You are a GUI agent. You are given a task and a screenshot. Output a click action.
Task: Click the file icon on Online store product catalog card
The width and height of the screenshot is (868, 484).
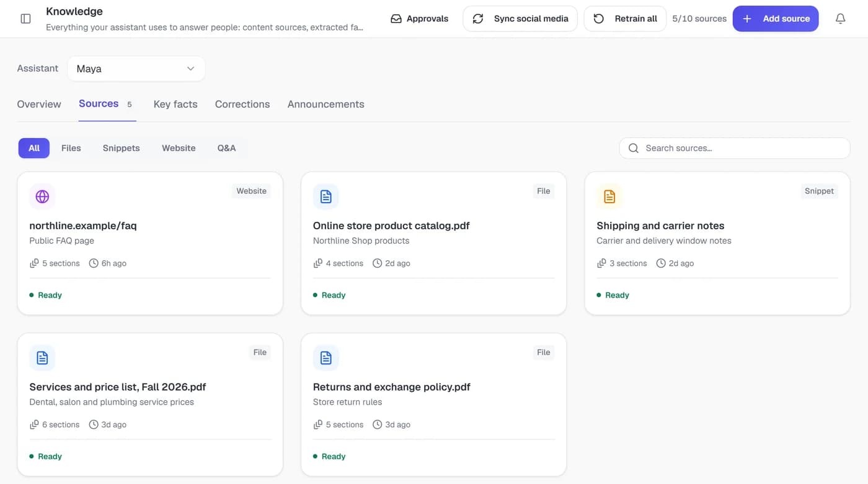click(x=326, y=196)
